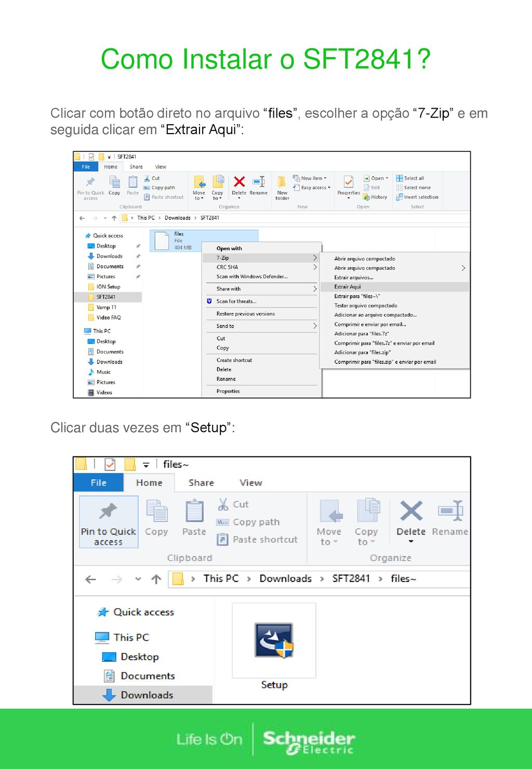Show recent locations dropdown in the files~ window
The width and height of the screenshot is (532, 769).
click(138, 579)
